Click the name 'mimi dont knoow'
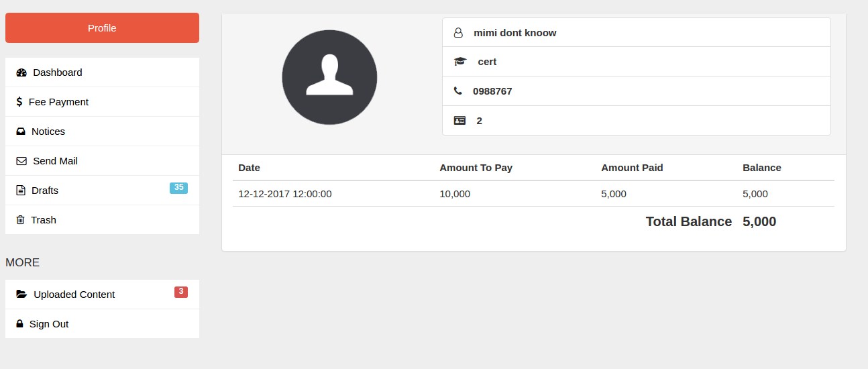Screen dimensions: 868x369 coord(515,32)
